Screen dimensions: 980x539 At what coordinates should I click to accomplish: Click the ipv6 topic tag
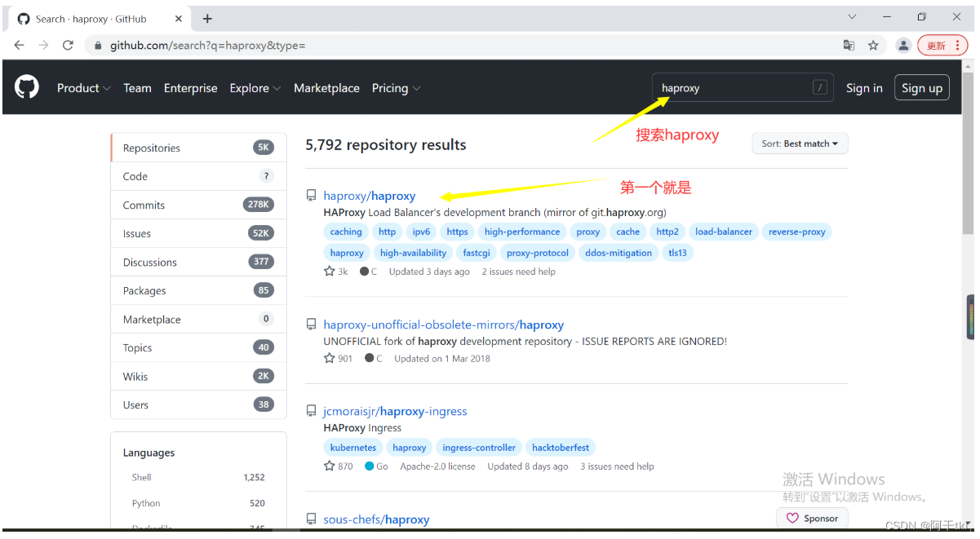(x=422, y=232)
